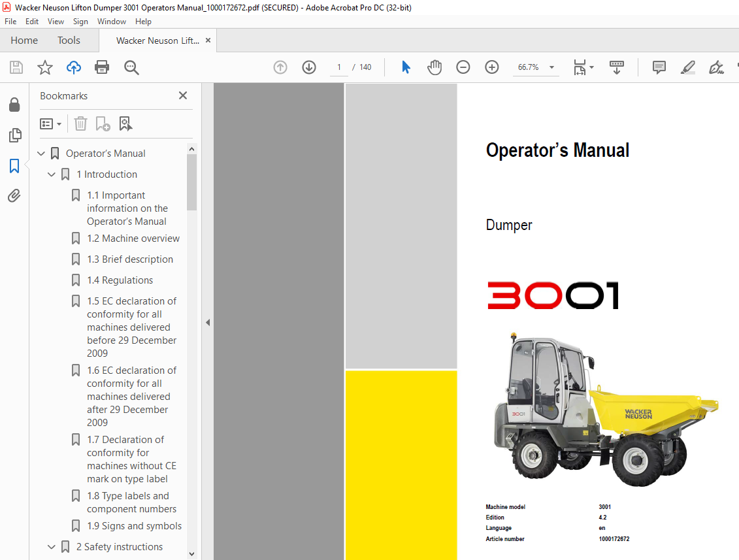Collapse the 2 Safety instructions bookmark
739x560 pixels.
pyautogui.click(x=52, y=547)
